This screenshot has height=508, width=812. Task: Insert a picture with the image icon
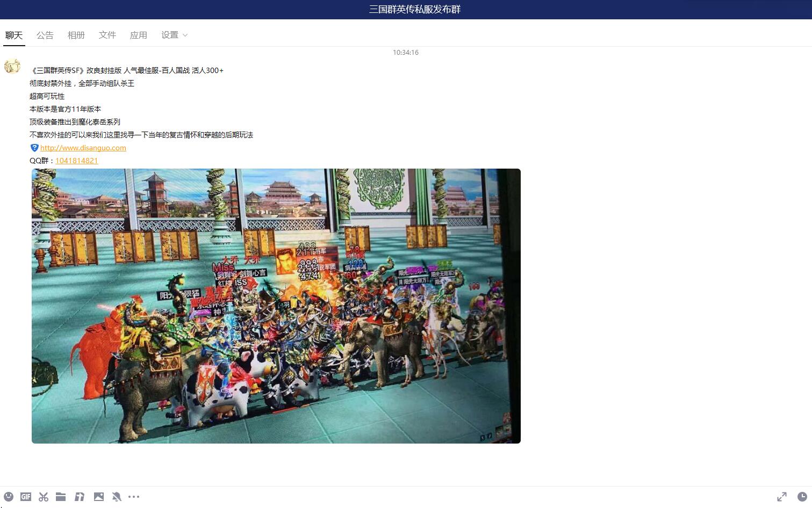99,497
